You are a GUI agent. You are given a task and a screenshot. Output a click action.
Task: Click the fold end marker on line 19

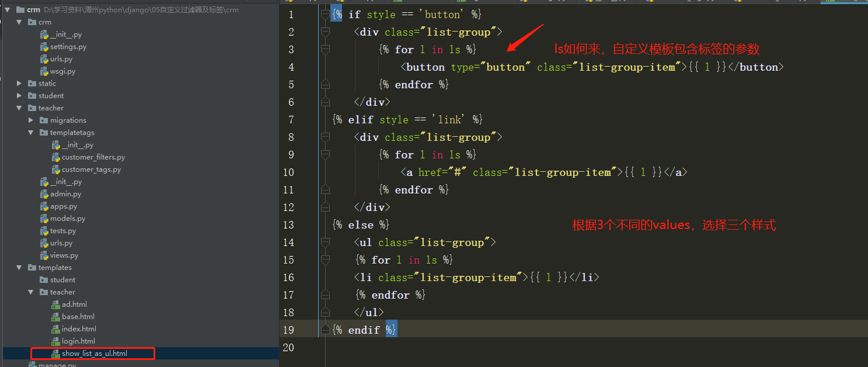pos(326,330)
